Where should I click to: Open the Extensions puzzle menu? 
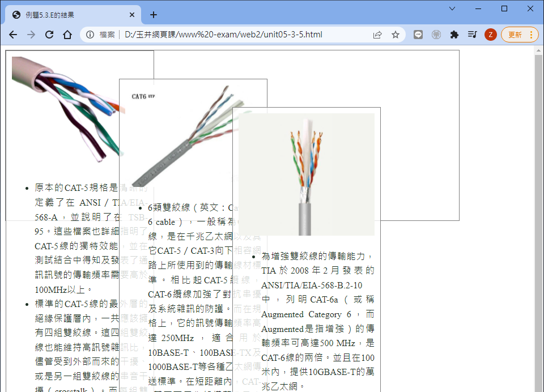[454, 35]
